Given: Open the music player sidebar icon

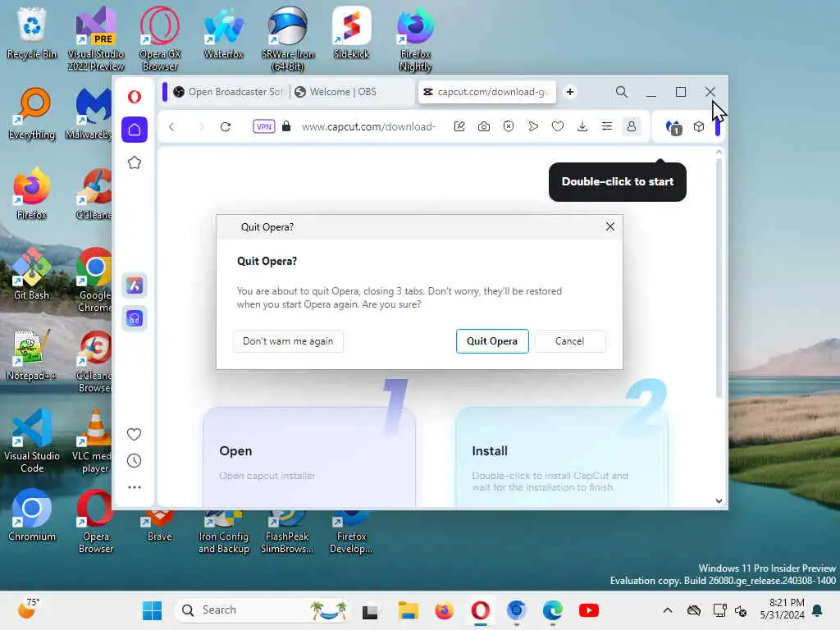Looking at the screenshot, I should [135, 318].
